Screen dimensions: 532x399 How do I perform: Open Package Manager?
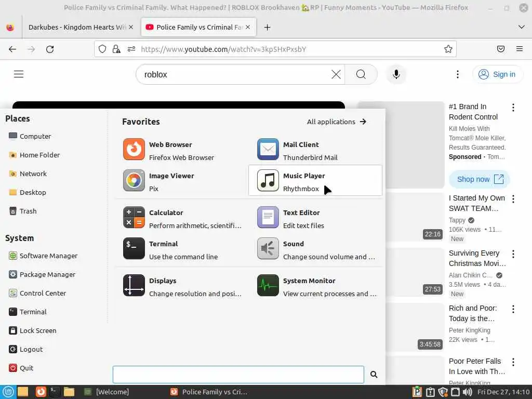pos(42,274)
